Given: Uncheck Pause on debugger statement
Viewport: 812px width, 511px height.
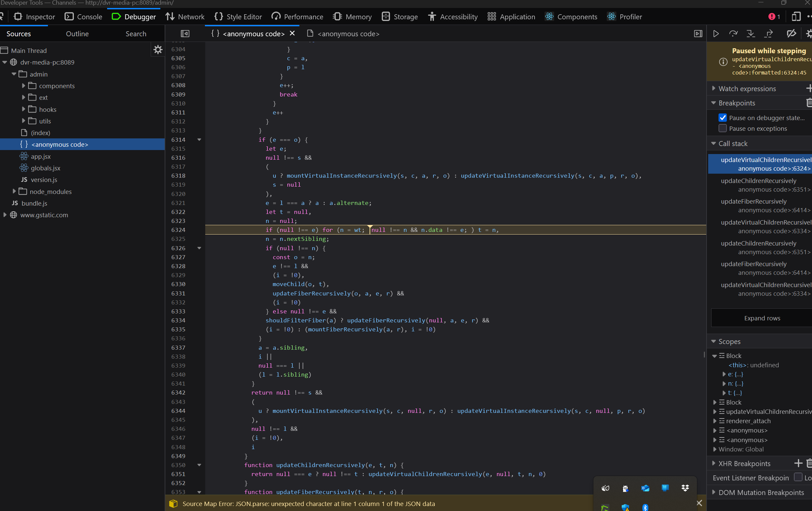Looking at the screenshot, I should (x=722, y=118).
